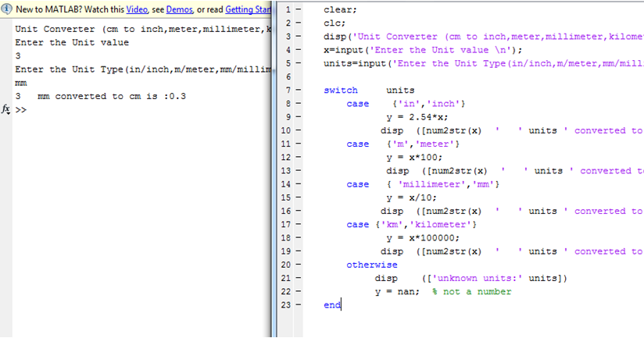The image size is (644, 338).
Task: Click the 'y = x*100;' line
Action: pyautogui.click(x=414, y=158)
